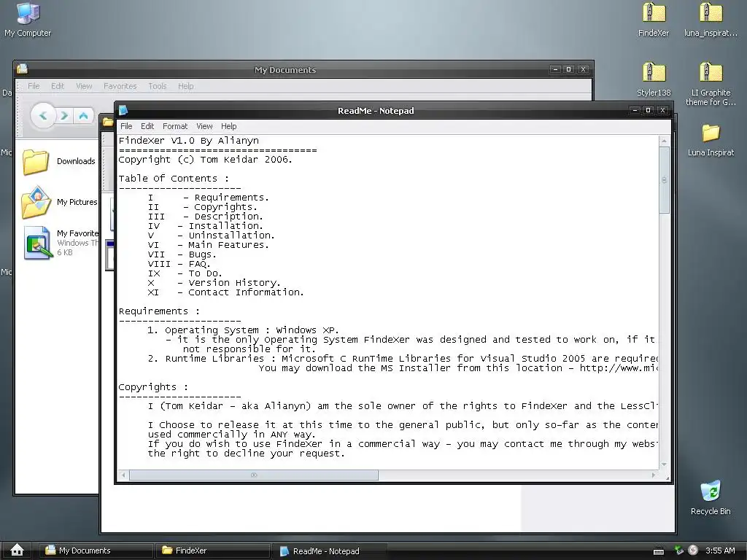This screenshot has height=560, width=747.
Task: Open Notepad Format menu
Action: tap(175, 126)
